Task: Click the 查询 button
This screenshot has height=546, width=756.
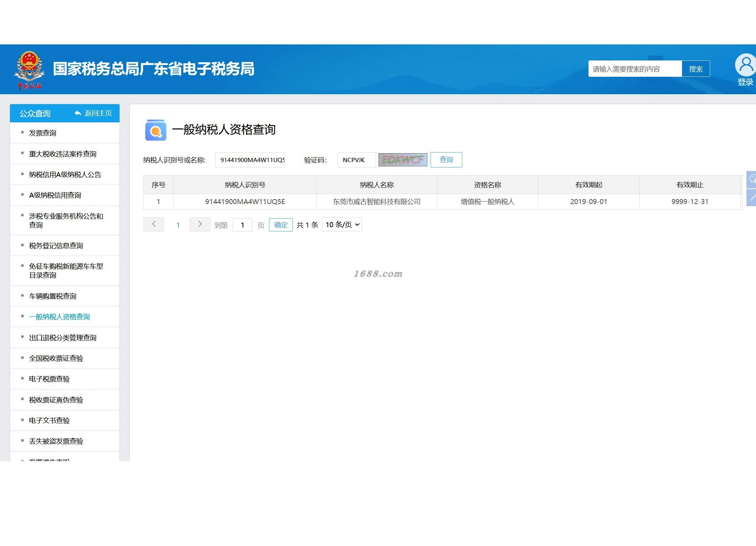Action: [446, 160]
